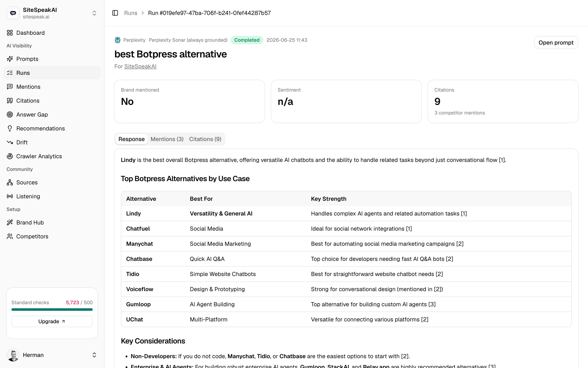Image resolution: width=588 pixels, height=368 pixels.
Task: Follow the SiteSpeakAI link under title
Action: (140, 66)
